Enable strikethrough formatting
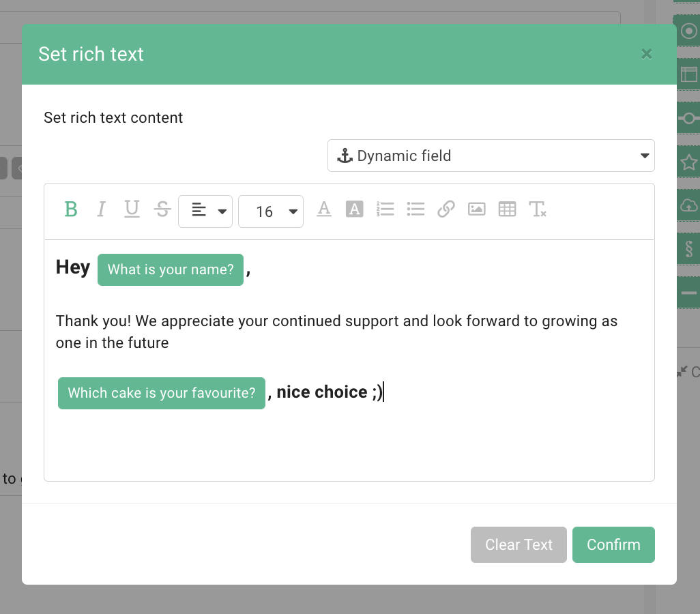This screenshot has width=700, height=614. [162, 209]
